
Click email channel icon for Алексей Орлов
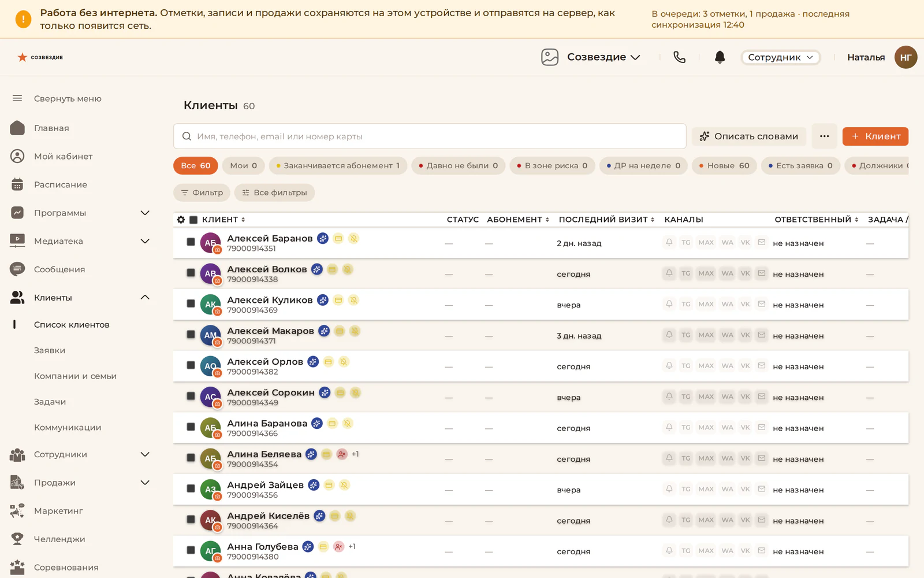(762, 366)
